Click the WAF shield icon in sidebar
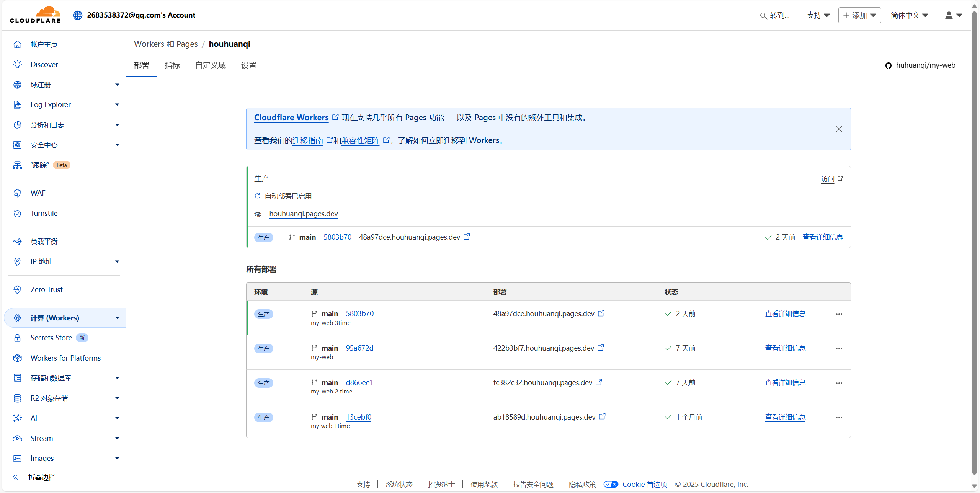Image resolution: width=980 pixels, height=493 pixels. point(17,193)
